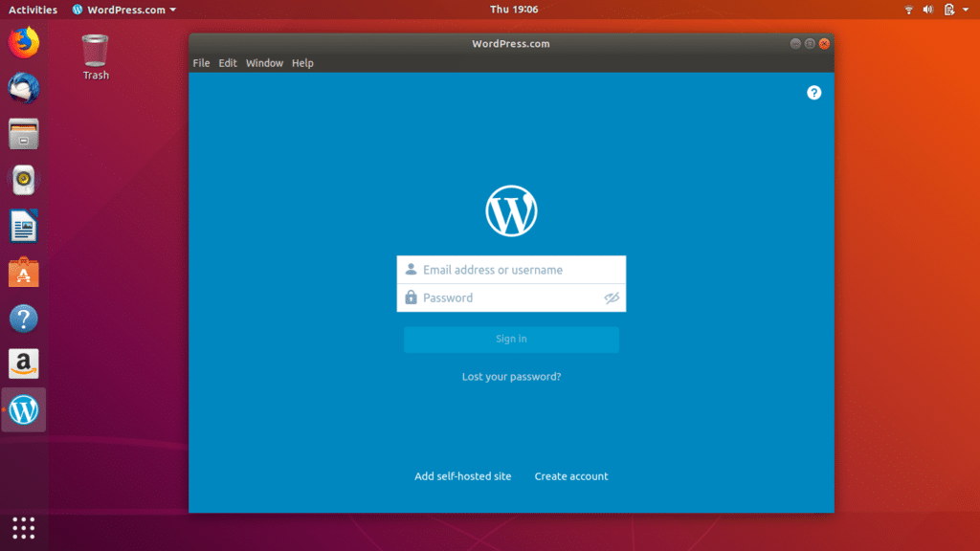This screenshot has width=980, height=551.
Task: Click the person icon in the username field
Action: pos(410,269)
